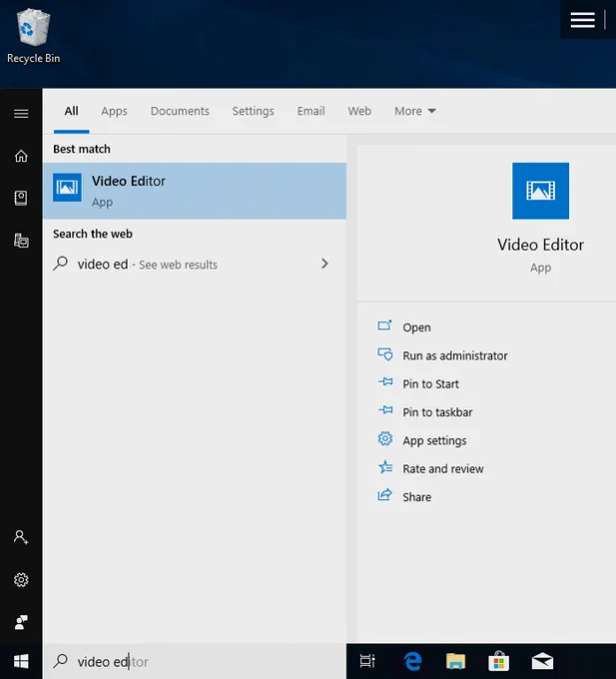The image size is (616, 679).
Task: Go to the Home sidebar icon
Action: (21, 156)
